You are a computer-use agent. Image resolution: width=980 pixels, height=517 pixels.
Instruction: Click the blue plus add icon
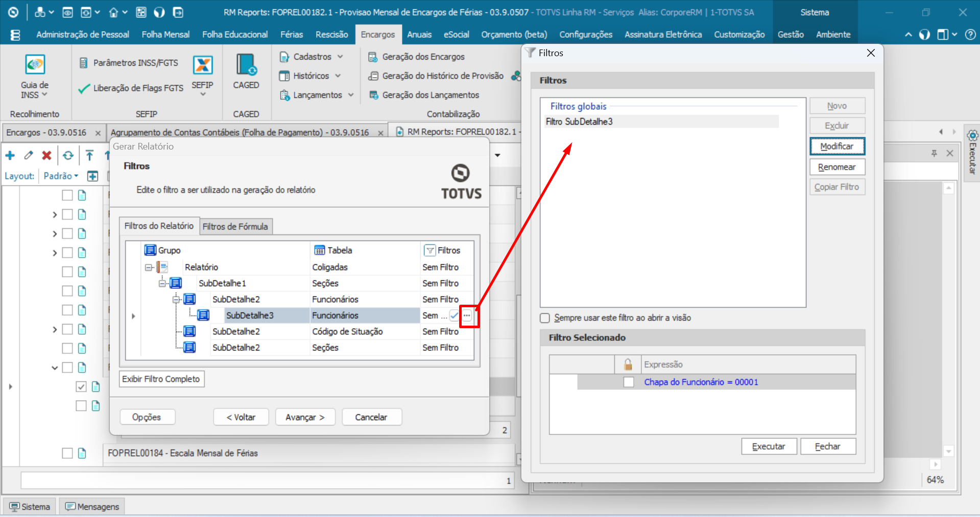(10, 156)
